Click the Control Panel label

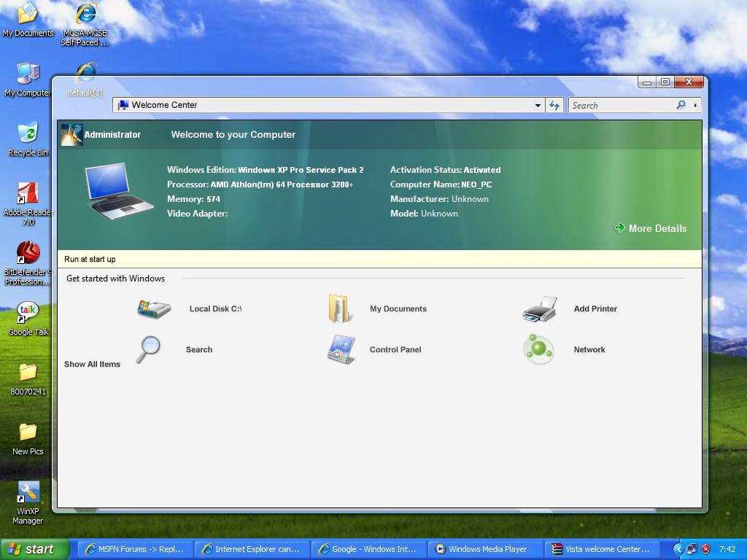click(x=395, y=349)
